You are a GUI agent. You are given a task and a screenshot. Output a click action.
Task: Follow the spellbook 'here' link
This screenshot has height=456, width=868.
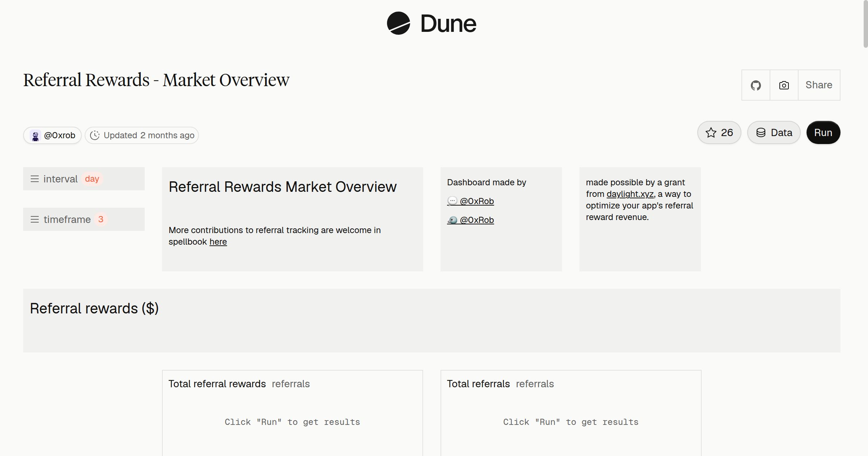[218, 242]
